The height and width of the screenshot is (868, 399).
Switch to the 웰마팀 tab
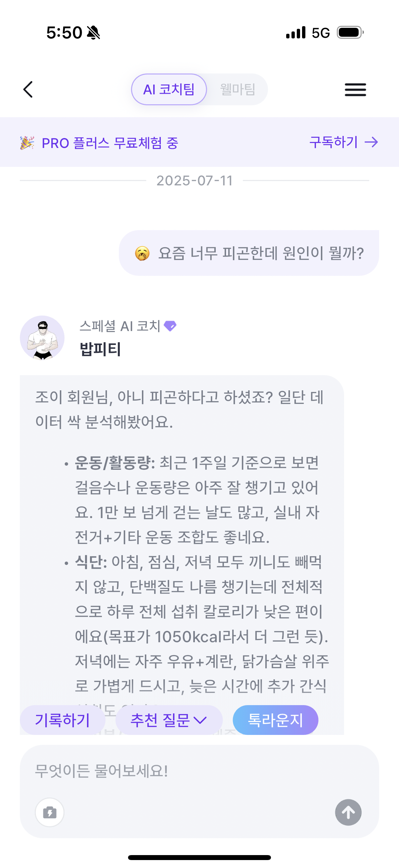[238, 90]
